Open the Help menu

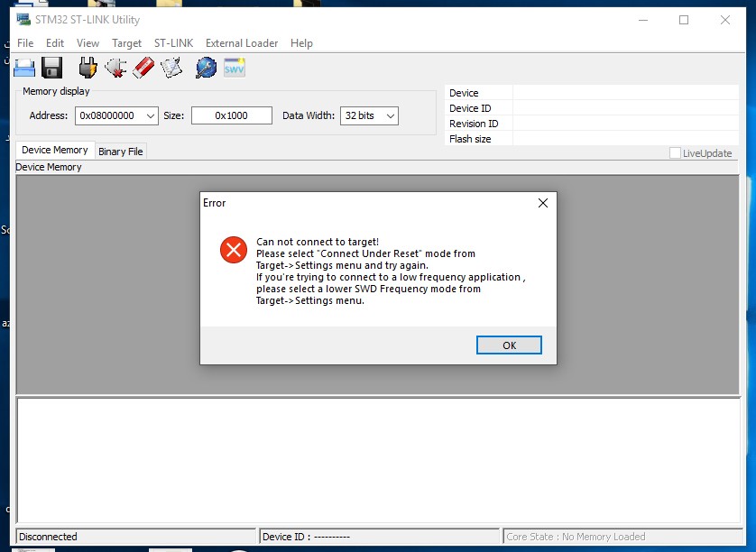point(301,43)
